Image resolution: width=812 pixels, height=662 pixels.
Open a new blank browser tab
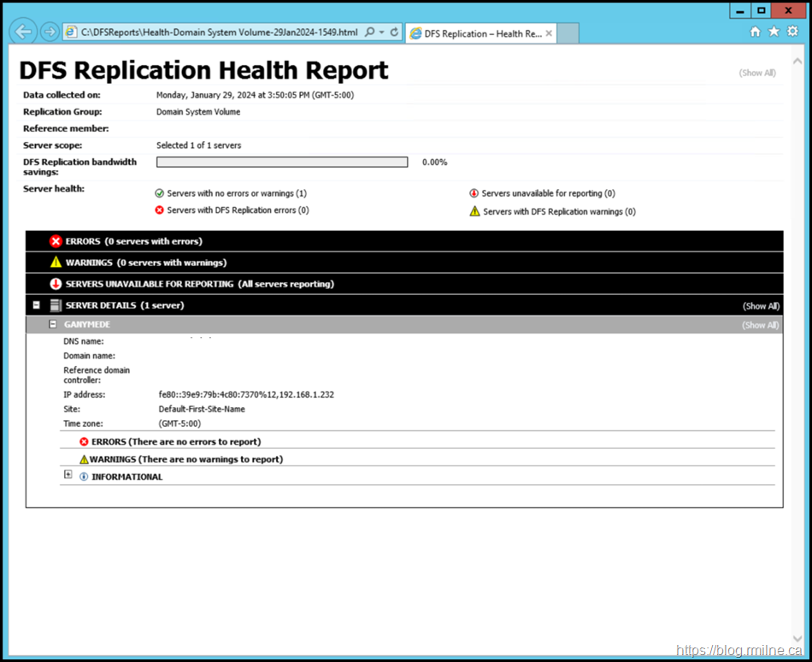point(568,33)
